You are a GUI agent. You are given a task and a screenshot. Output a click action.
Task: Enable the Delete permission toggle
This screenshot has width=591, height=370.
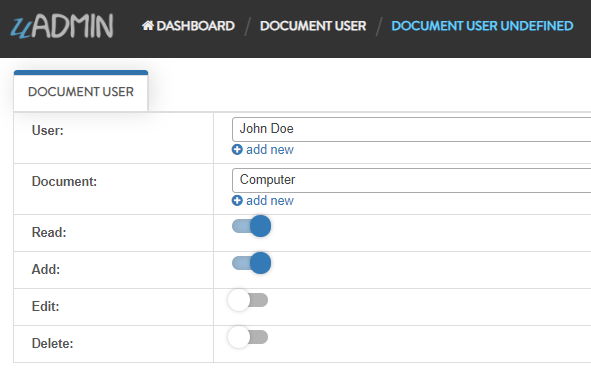point(248,337)
